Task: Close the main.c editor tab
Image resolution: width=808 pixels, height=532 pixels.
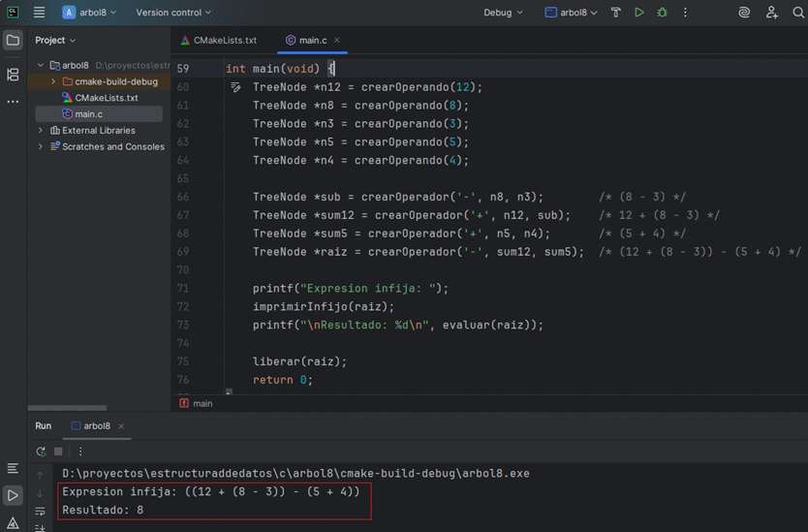Action: pos(337,41)
